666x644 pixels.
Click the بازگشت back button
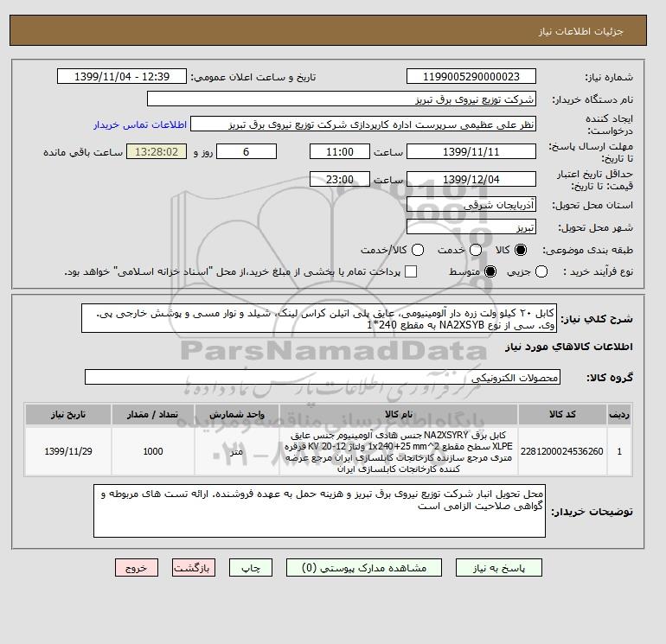pos(194,568)
